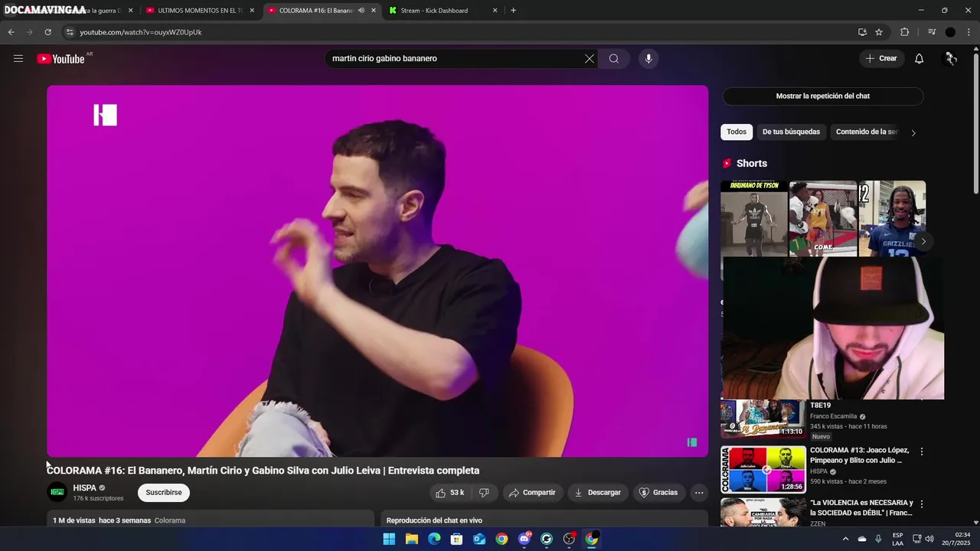Image resolution: width=980 pixels, height=551 pixels.
Task: Open OBS Studio from the taskbar
Action: [x=569, y=539]
